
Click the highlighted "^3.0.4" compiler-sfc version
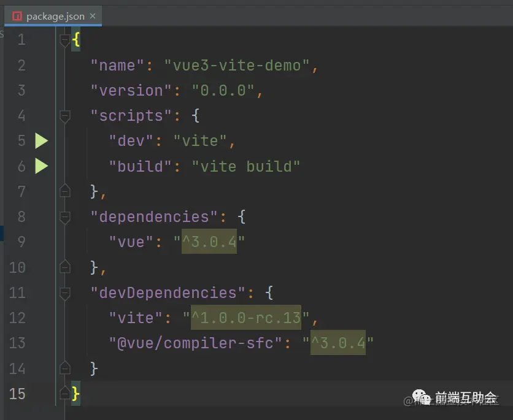pyautogui.click(x=340, y=343)
